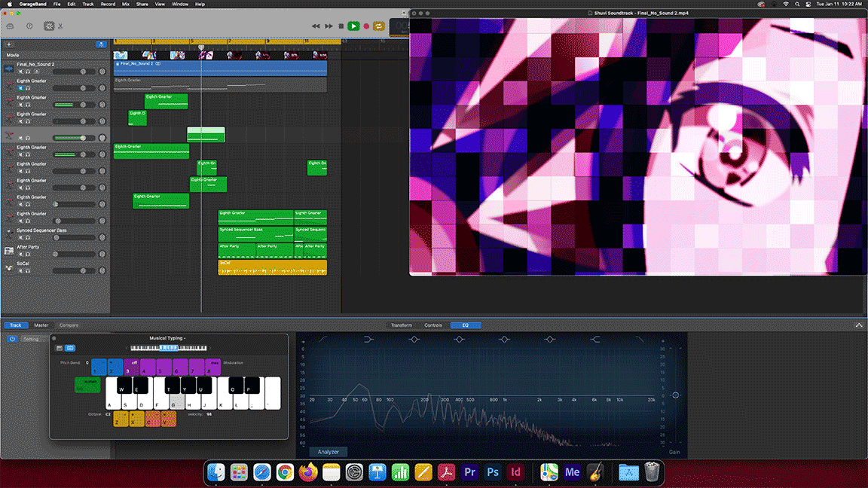Click the After Party pan knob
This screenshot has height=488, width=868.
102,254
